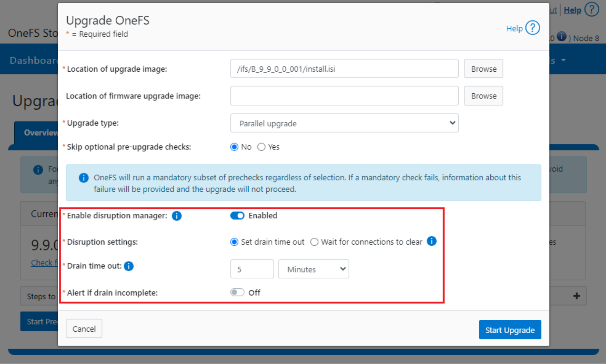Click Browse for firmware upgrade image
This screenshot has height=364, width=606.
pyautogui.click(x=484, y=96)
